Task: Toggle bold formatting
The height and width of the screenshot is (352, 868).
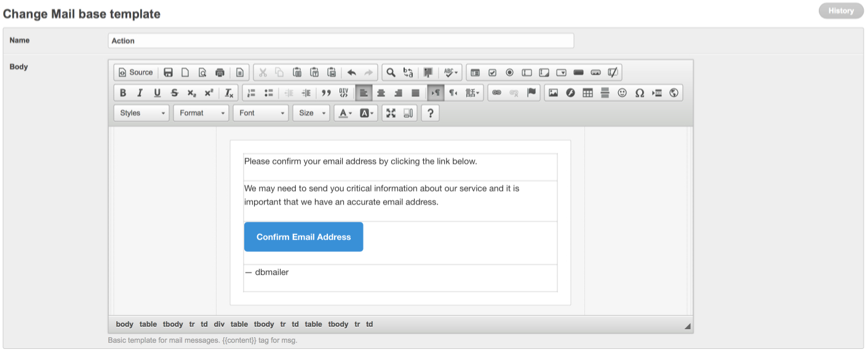Action: point(123,93)
